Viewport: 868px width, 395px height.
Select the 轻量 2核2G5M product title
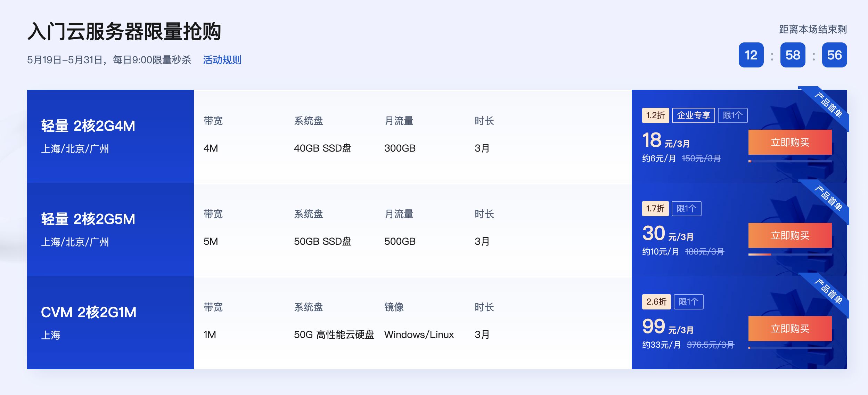click(88, 219)
